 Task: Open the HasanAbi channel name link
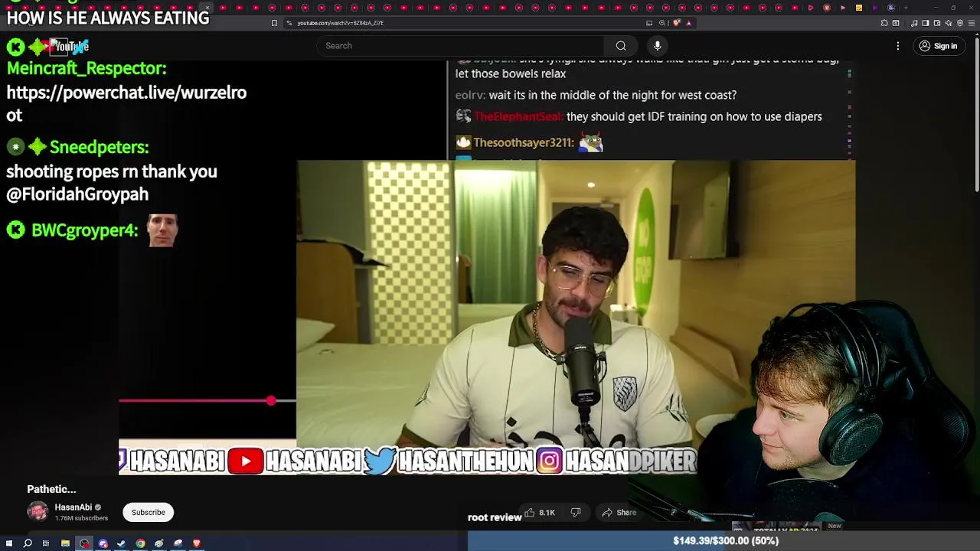click(x=73, y=507)
